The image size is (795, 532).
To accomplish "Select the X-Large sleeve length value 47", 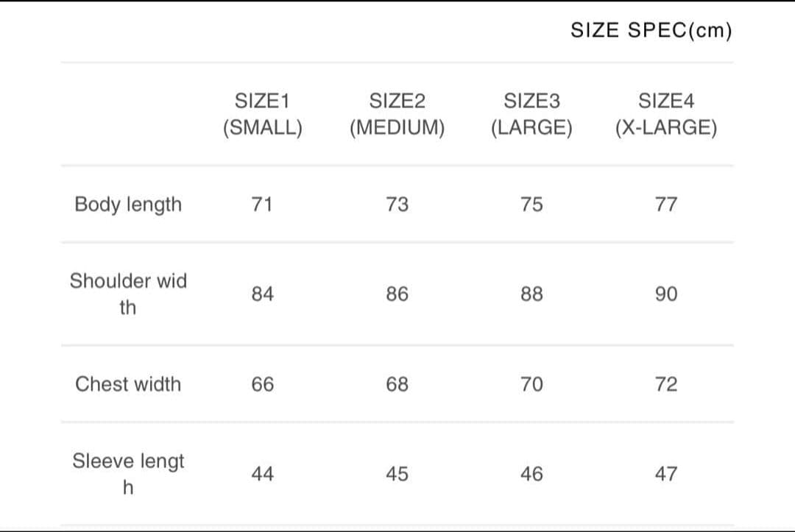I will tap(665, 475).
